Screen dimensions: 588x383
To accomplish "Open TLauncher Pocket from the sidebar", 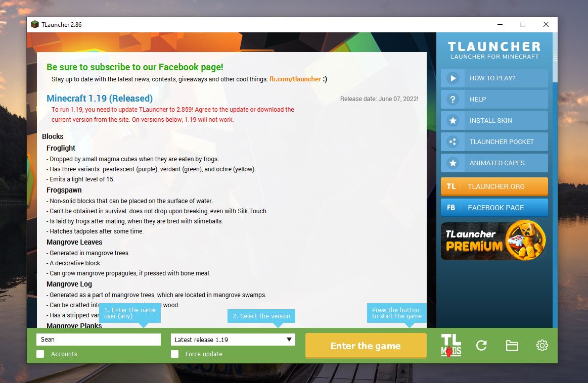I will (494, 141).
